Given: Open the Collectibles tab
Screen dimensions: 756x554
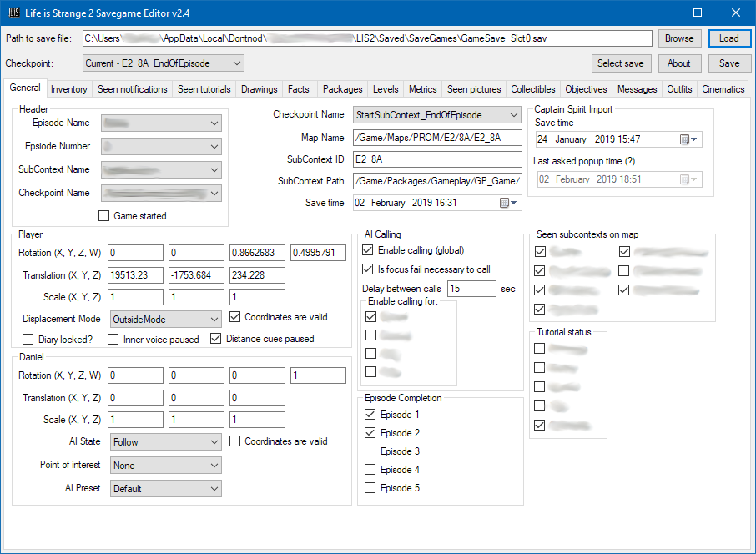Looking at the screenshot, I should [x=532, y=89].
